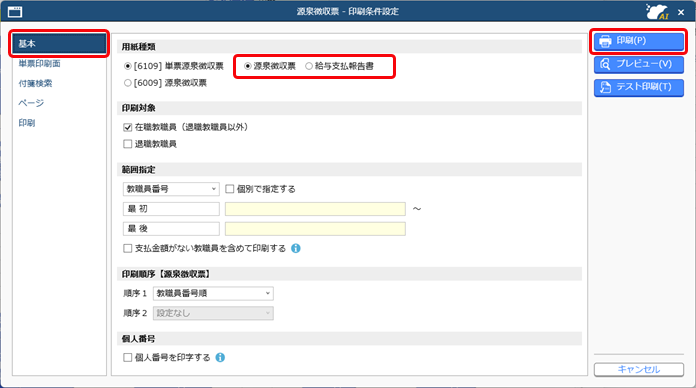Enable the 個別で指定する checkbox
Screen dimensions: 696x388
point(229,189)
